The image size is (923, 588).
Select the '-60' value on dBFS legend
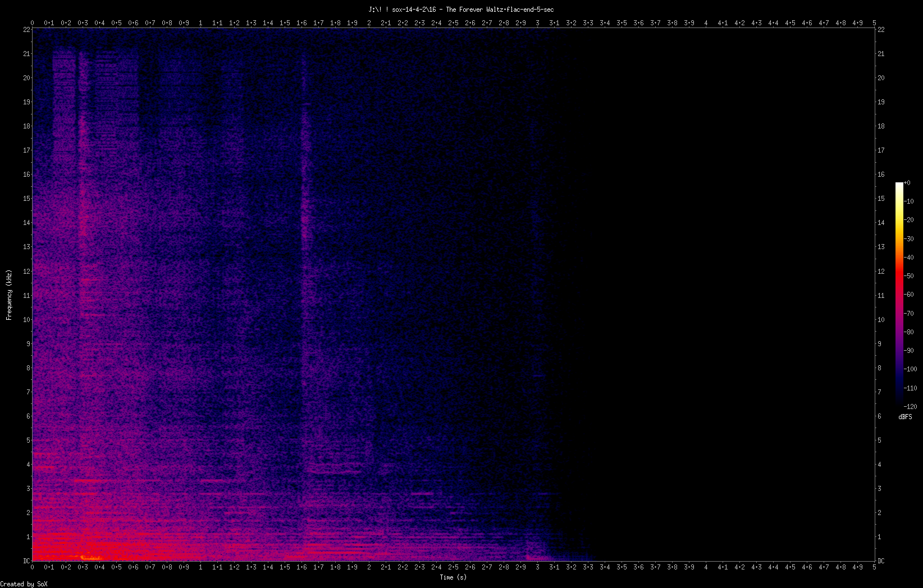910,295
